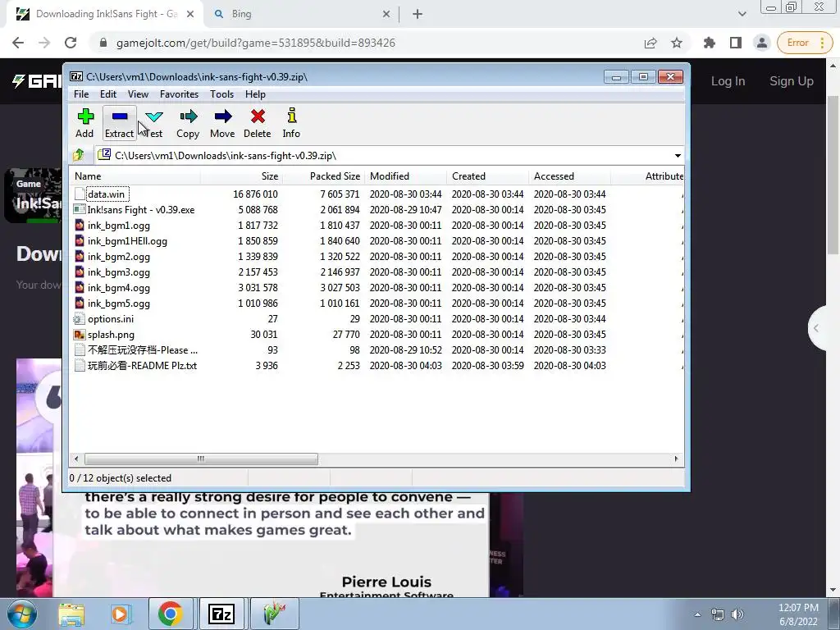Open the Chrome profile avatar icon

[762, 43]
